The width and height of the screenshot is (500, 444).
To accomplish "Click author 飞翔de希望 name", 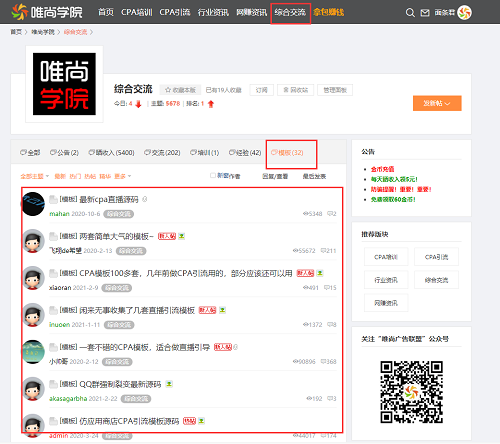I will coord(65,251).
